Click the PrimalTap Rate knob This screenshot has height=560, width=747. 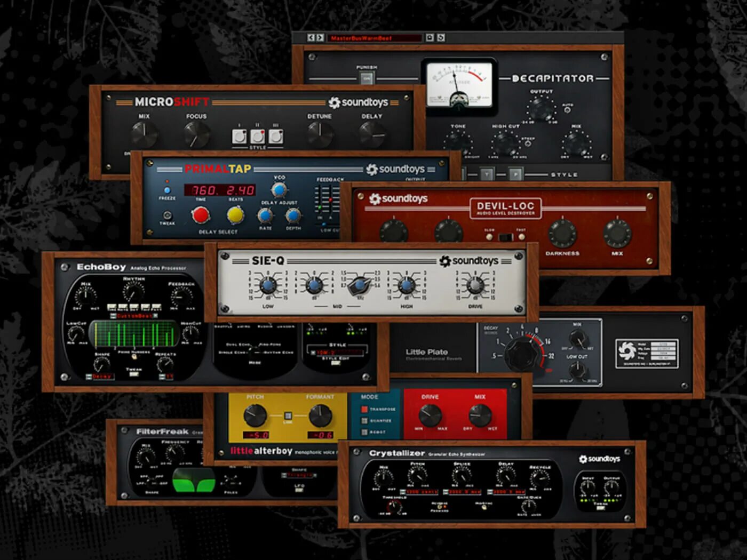click(265, 215)
